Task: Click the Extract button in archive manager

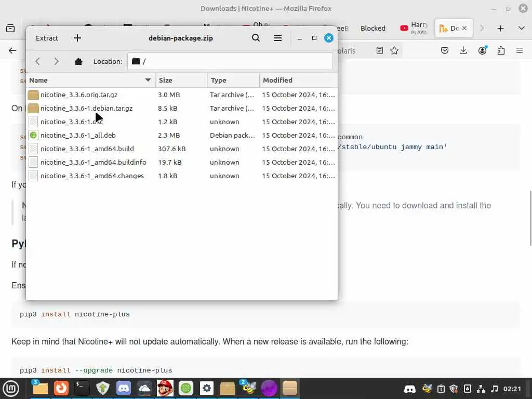Action: pos(47,38)
